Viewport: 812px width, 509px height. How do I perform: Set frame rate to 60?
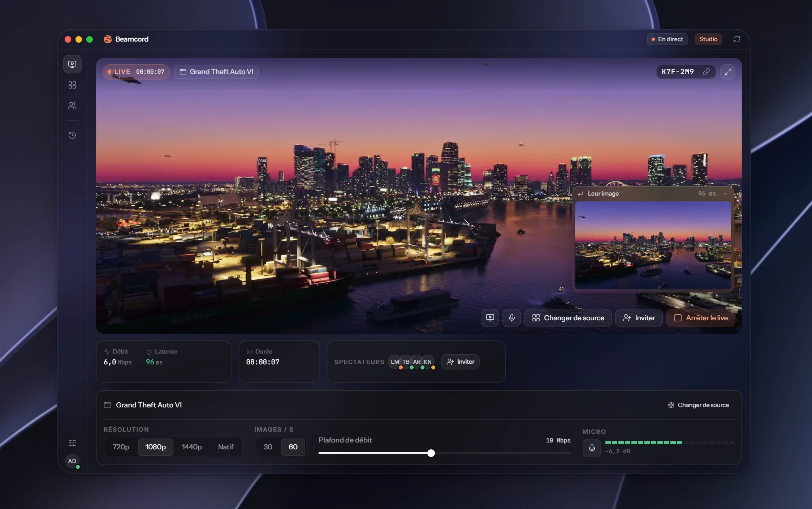pos(293,447)
